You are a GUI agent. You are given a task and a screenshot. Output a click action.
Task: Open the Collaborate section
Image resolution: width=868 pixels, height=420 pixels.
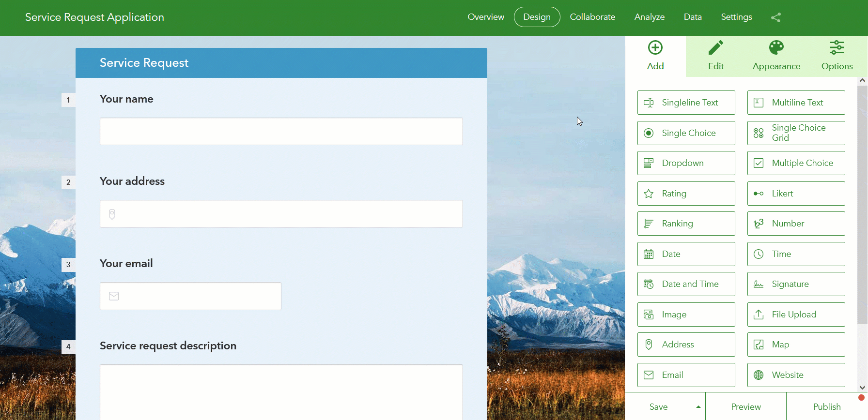(592, 17)
